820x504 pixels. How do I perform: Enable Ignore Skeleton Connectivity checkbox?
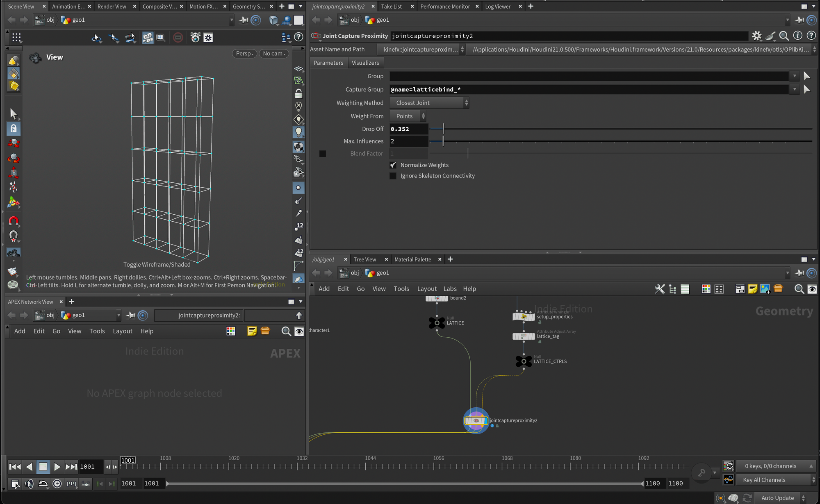pos(393,176)
